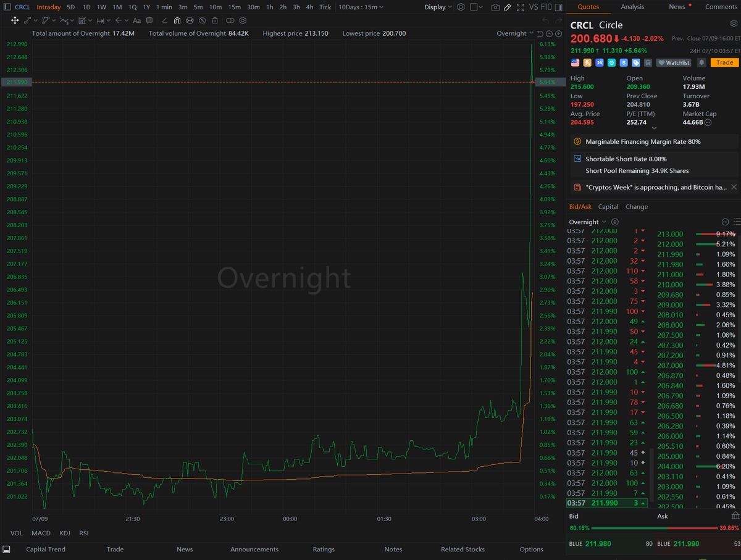Click the 24-hour trading badge icon
The width and height of the screenshot is (741, 560).
(600, 62)
